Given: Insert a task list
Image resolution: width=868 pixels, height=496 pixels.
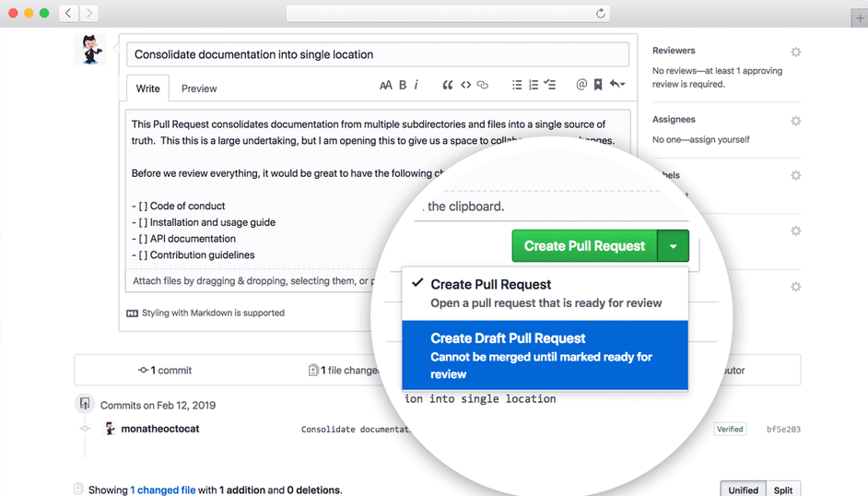Looking at the screenshot, I should [x=550, y=85].
